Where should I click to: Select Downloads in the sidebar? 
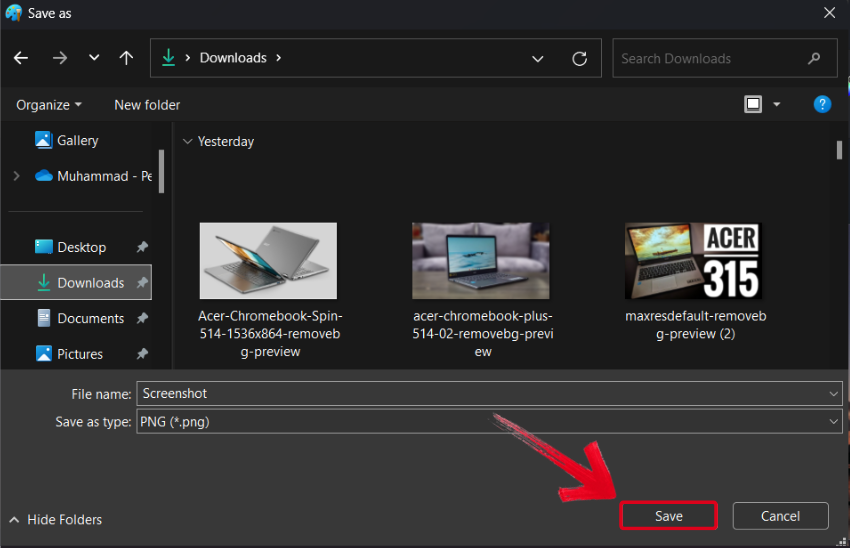coord(76,282)
